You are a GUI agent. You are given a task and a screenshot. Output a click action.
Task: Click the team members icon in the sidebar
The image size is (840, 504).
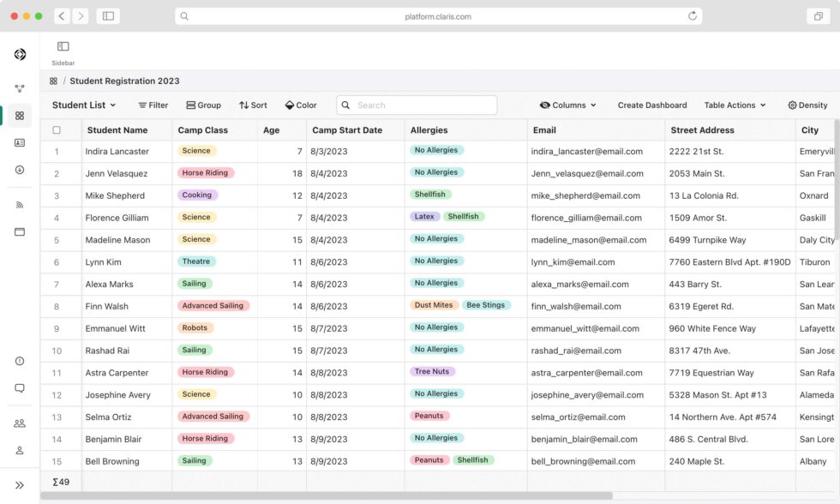(19, 423)
